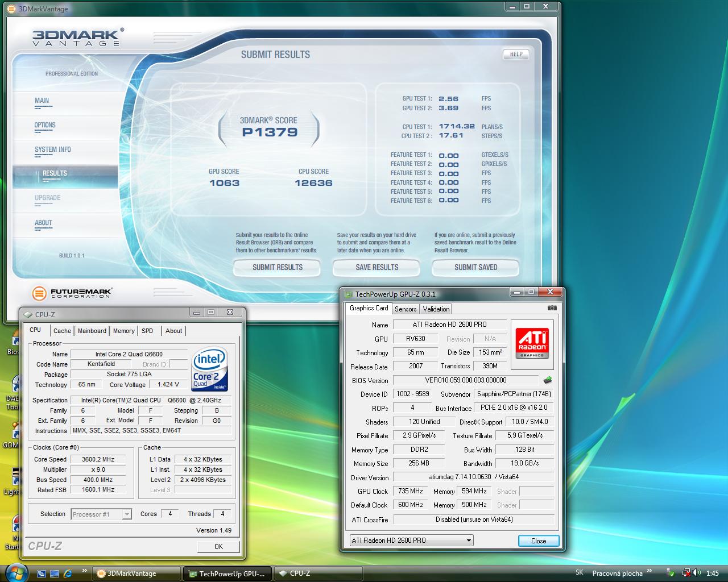Click the HELP button in 3DMark
Screen dimensions: 728x582
click(x=516, y=55)
